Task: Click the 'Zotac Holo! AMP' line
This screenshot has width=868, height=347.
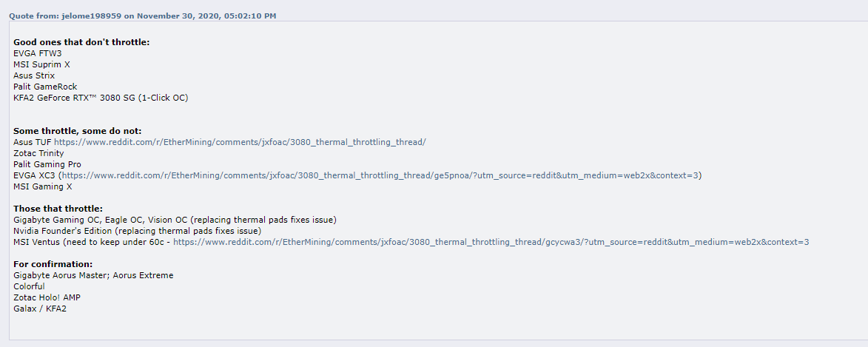Action: (x=47, y=297)
